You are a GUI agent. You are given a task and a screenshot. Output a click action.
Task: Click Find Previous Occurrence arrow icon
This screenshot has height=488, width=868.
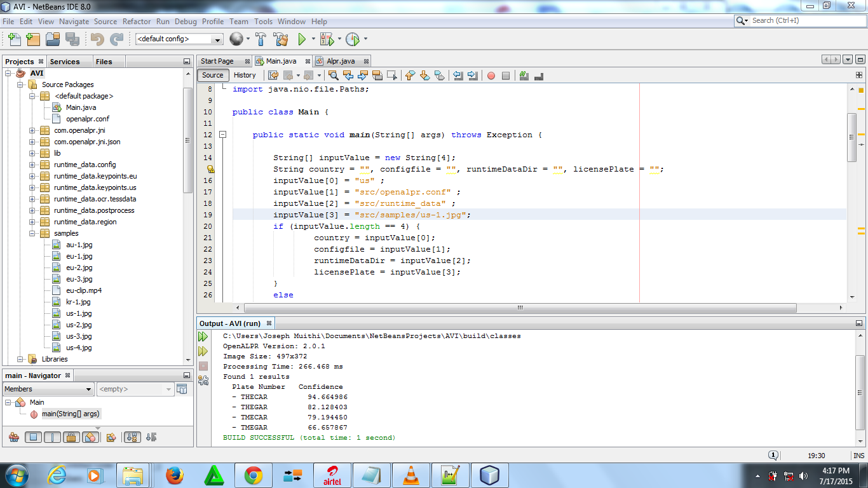tap(348, 76)
